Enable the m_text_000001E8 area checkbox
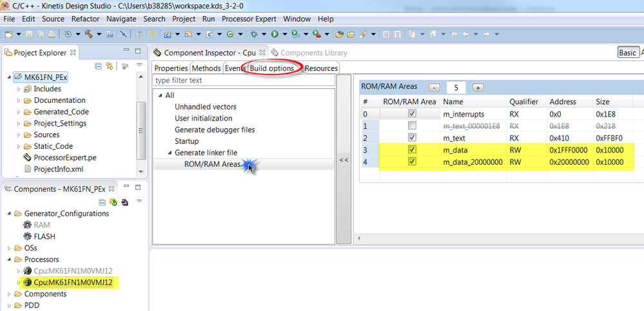Viewport: 644px width, 311px height. point(412,125)
